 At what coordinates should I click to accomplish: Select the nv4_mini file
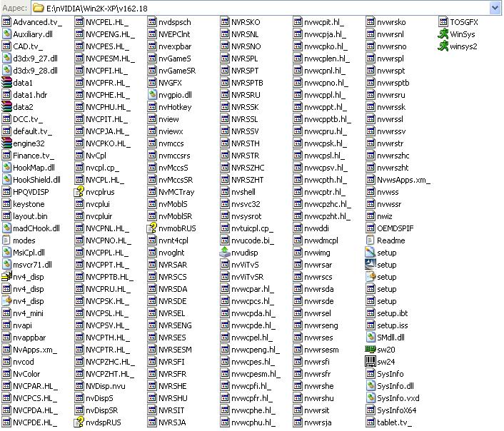[23, 313]
